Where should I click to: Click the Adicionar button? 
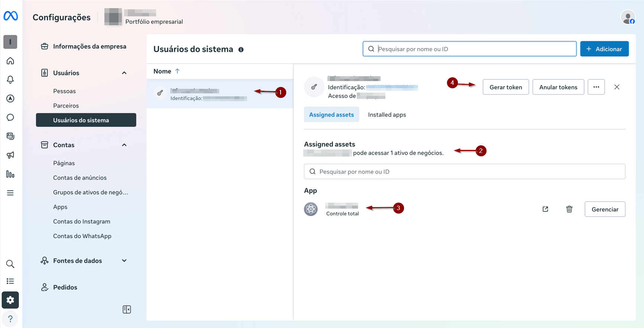tap(604, 49)
